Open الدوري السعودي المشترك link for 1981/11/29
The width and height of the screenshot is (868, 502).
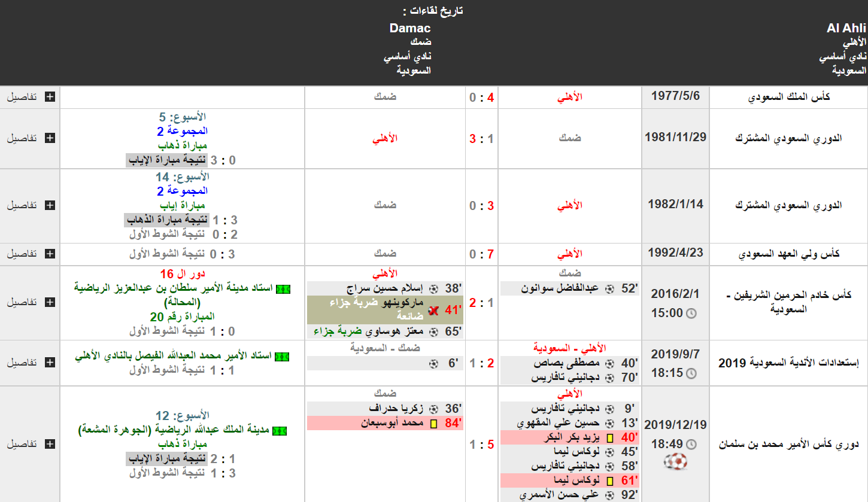tap(788, 138)
